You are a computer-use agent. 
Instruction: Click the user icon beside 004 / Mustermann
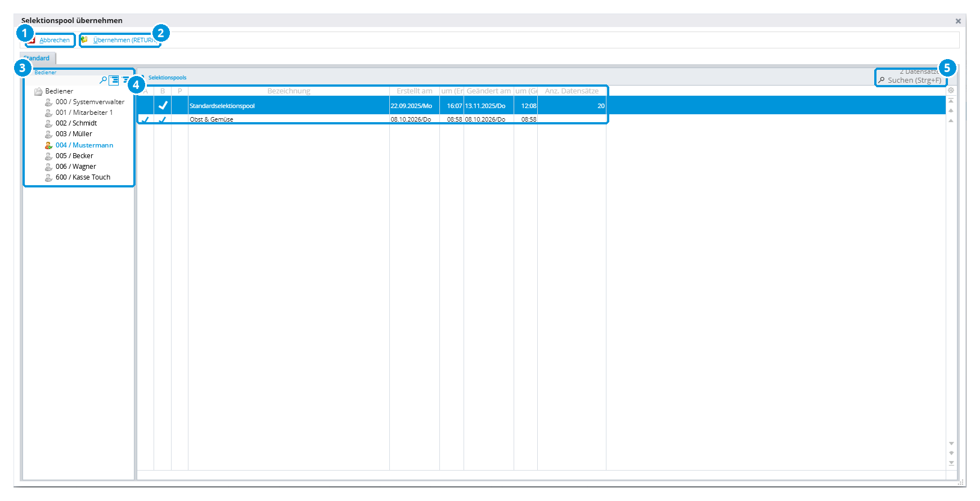tap(49, 145)
